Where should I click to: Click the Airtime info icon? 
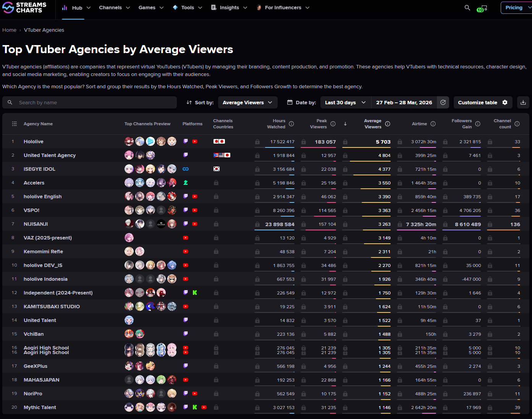point(433,124)
